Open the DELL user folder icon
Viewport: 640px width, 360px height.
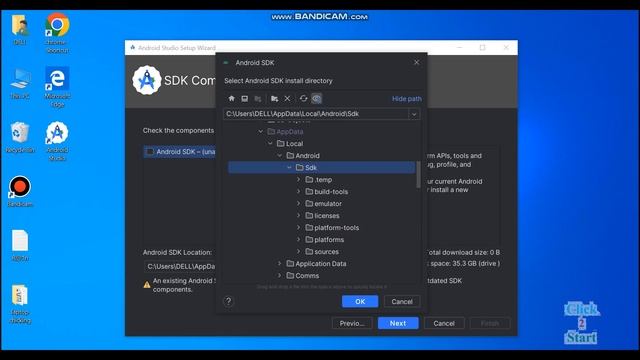20,29
